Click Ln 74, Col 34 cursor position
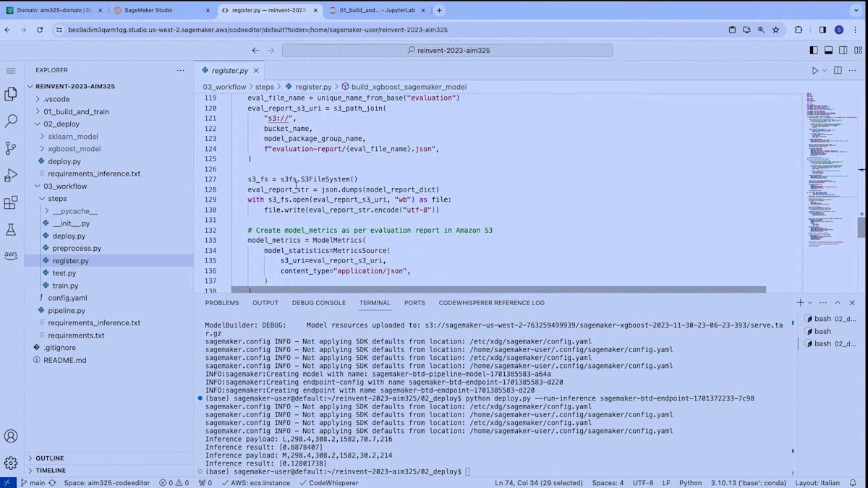 (539, 482)
